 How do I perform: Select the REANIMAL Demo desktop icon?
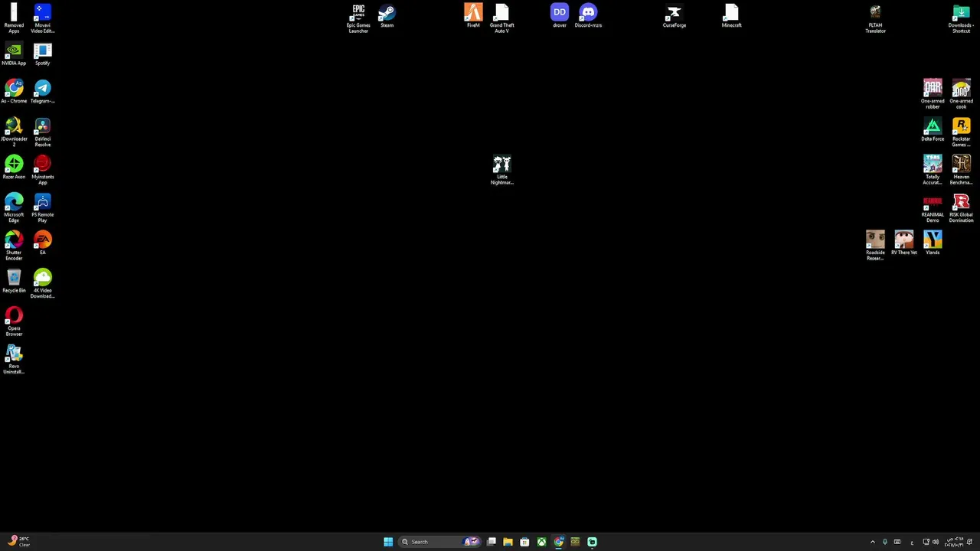pyautogui.click(x=933, y=207)
